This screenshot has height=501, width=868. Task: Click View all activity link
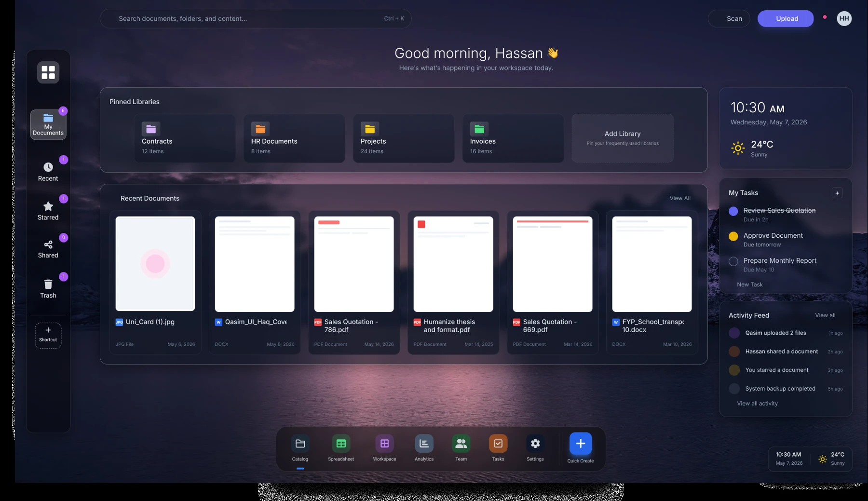coord(757,404)
